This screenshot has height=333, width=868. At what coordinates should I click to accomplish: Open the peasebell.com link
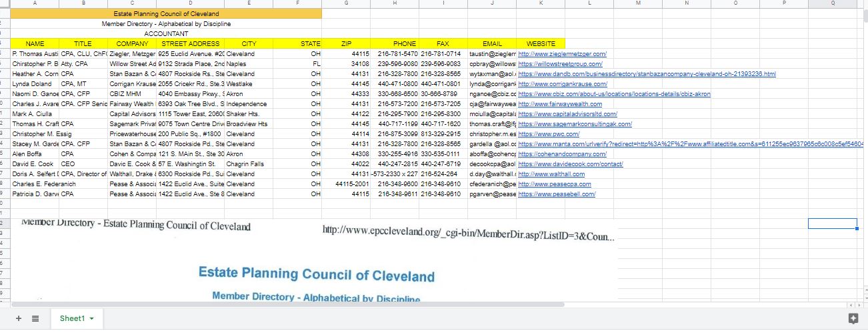click(x=557, y=194)
